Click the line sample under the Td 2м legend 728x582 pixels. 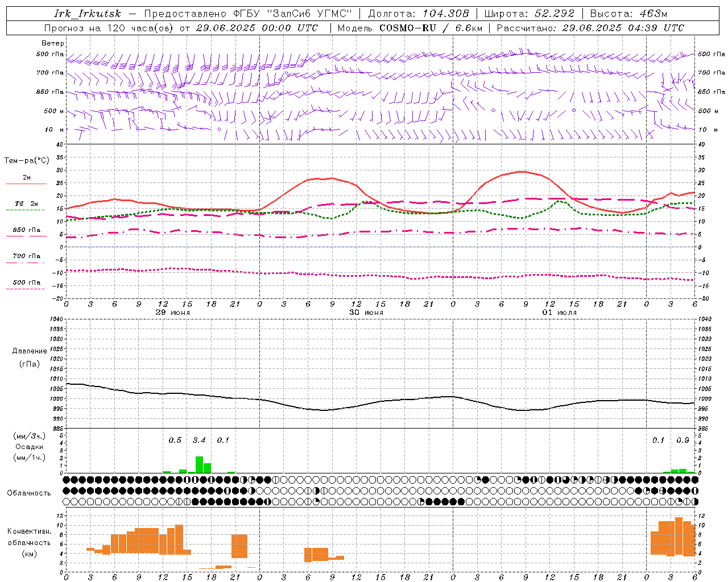click(x=25, y=210)
